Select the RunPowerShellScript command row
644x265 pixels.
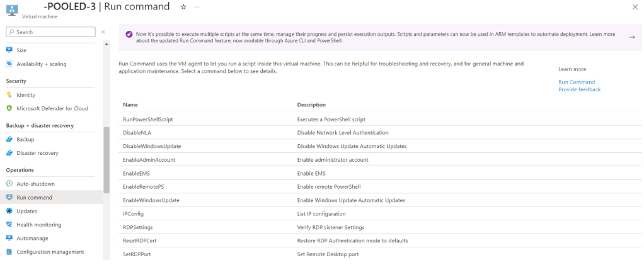[x=148, y=119]
